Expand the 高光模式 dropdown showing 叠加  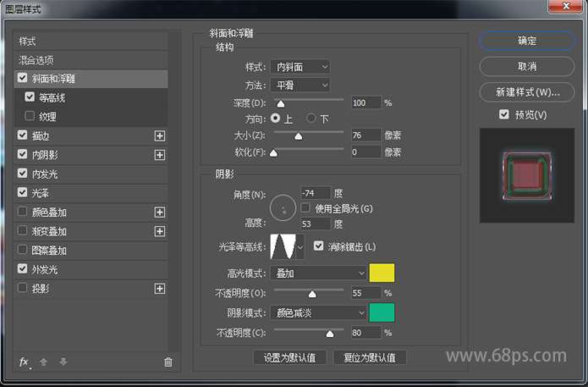pos(318,273)
